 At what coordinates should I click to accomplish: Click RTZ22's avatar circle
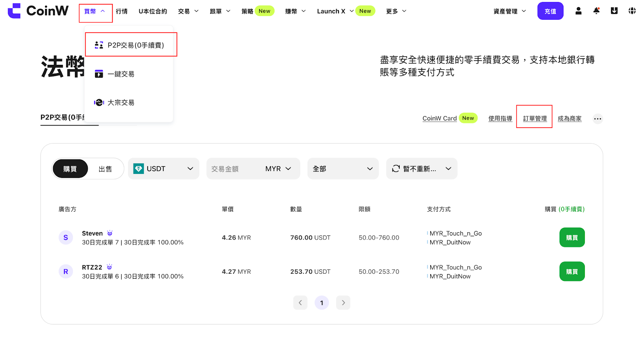pyautogui.click(x=66, y=272)
